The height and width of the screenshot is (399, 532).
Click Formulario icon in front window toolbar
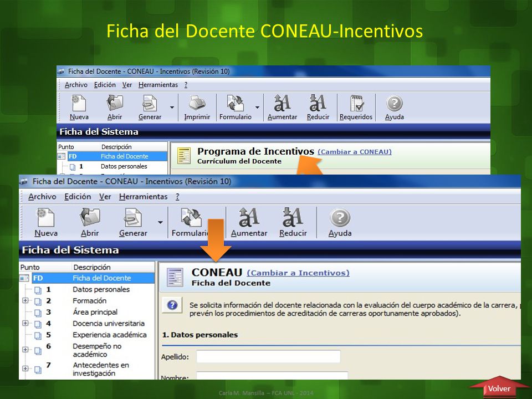(191, 217)
